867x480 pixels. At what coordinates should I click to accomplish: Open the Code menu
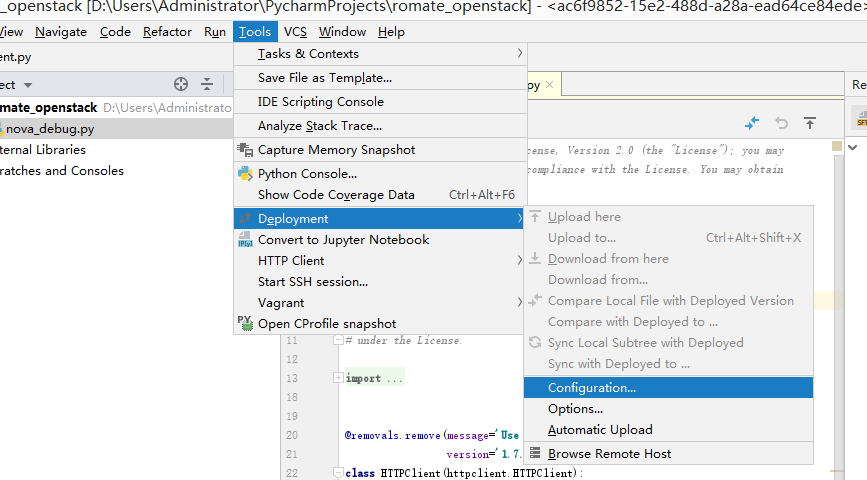(115, 32)
